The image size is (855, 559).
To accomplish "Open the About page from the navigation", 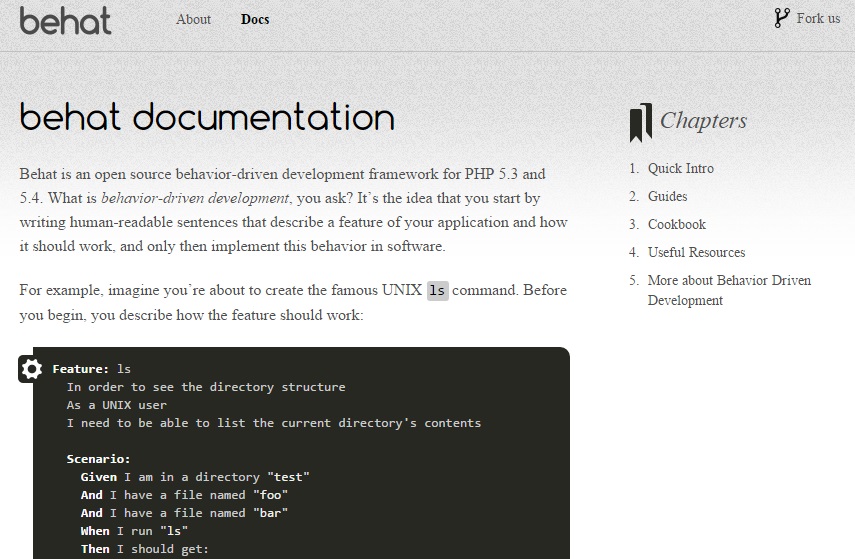I will click(193, 19).
